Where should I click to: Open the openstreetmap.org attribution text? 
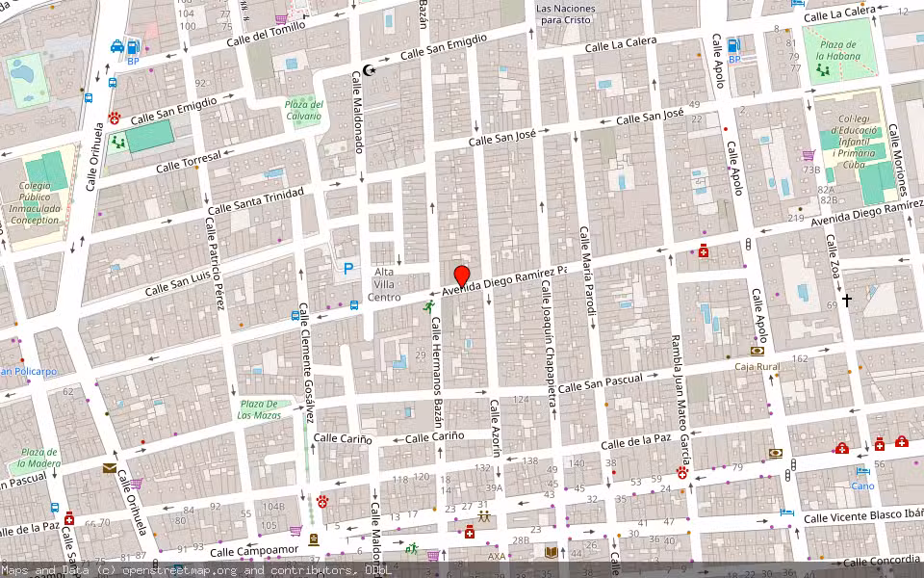[195, 570]
